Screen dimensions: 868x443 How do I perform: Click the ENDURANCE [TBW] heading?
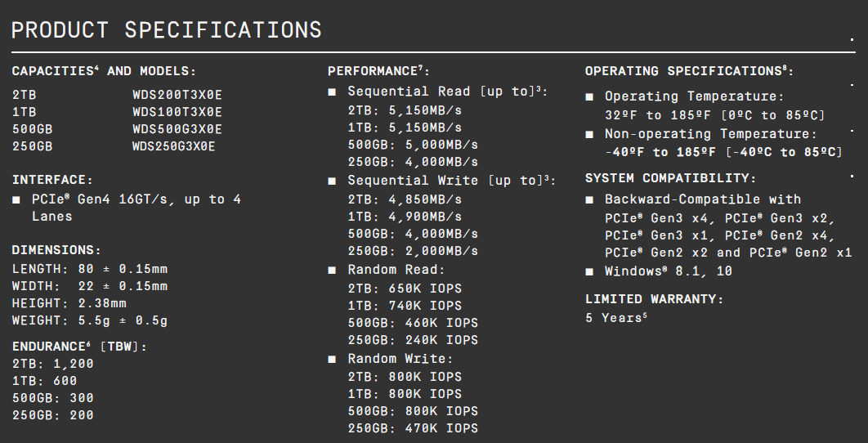[x=79, y=347]
